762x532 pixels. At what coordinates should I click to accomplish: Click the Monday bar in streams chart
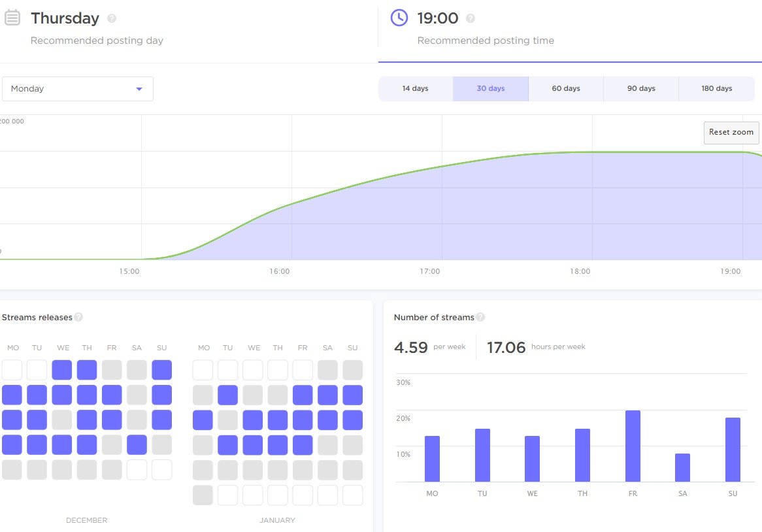coord(432,459)
